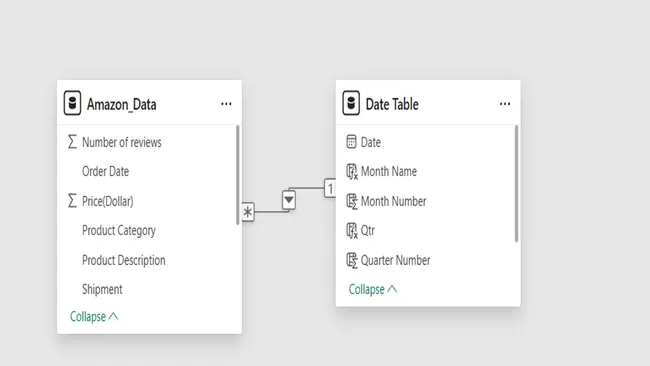This screenshot has width=650, height=366.
Task: Collapse the Amazon_Data table fields
Action: point(94,317)
